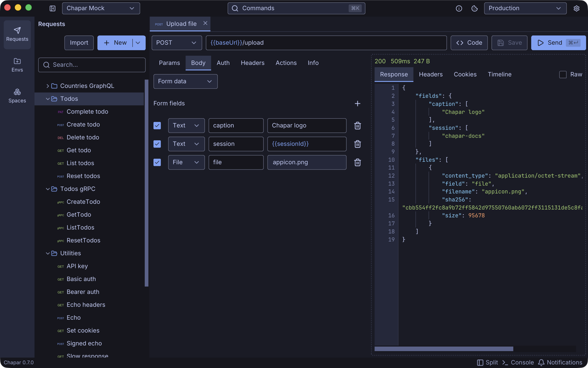
Task: Open the type dropdown for the caption row
Action: coord(186,125)
